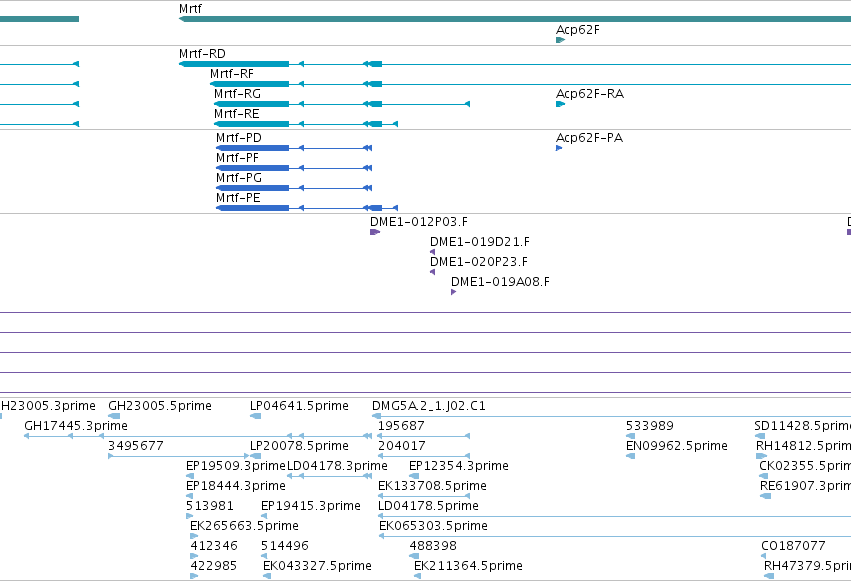
Task: Click the 412346 feature label
Action: 214,546
